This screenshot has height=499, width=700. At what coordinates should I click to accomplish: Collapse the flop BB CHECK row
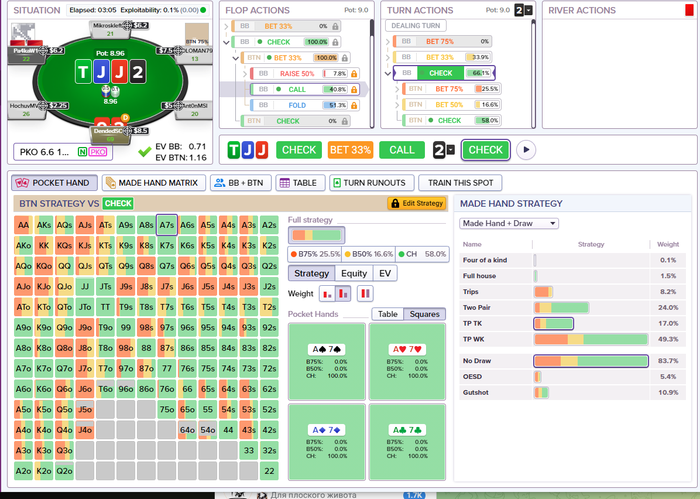[x=226, y=42]
